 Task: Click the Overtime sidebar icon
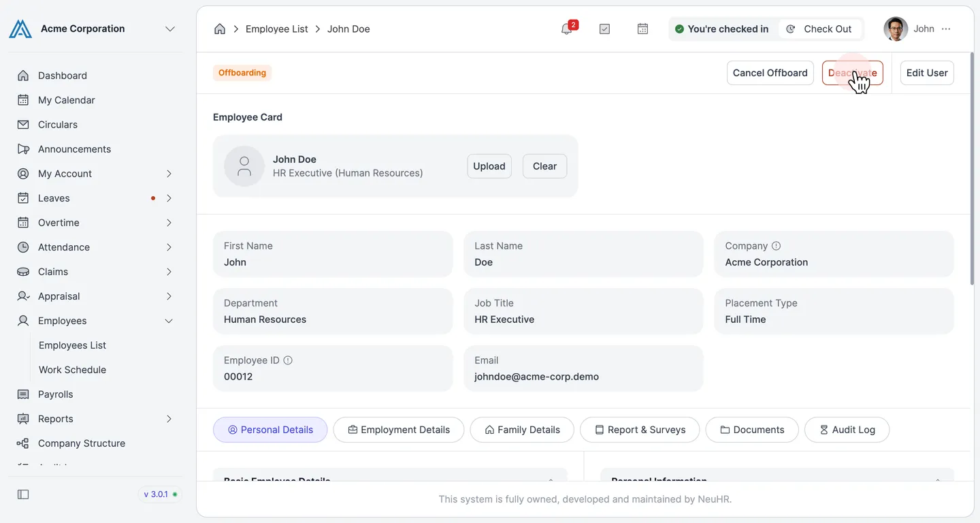[x=23, y=223]
